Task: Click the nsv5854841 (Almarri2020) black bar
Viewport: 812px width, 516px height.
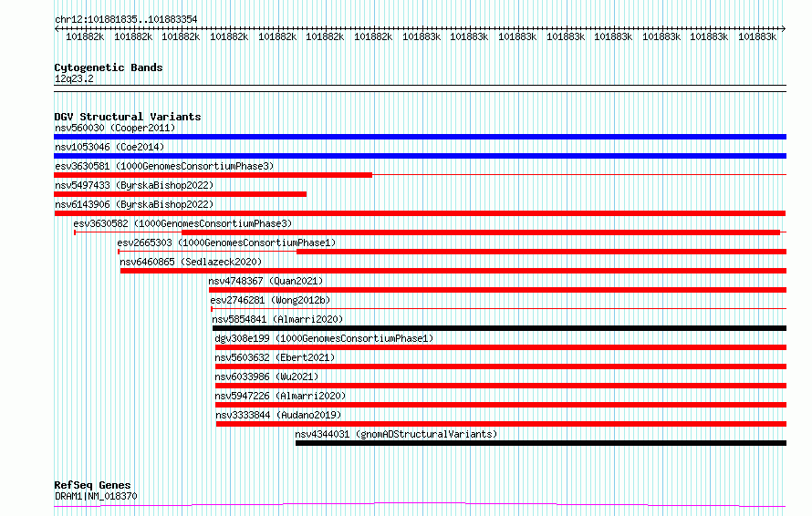Action: click(499, 328)
